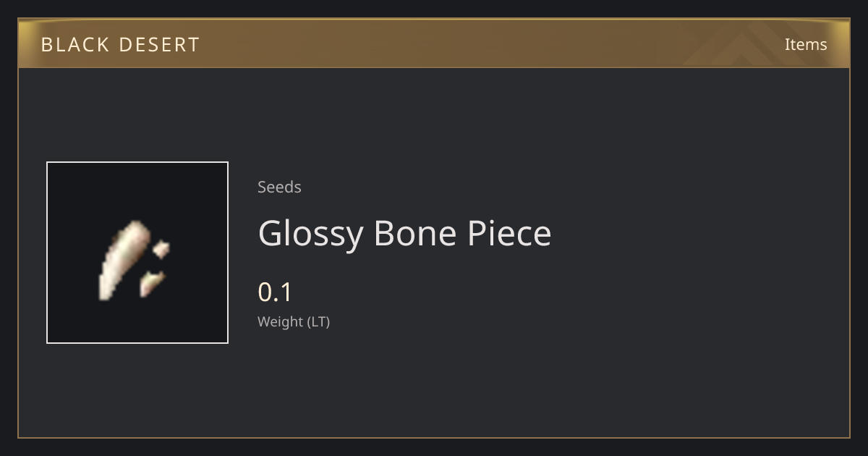Screen dimensions: 868x456
Task: Click the word Glossy in title
Action: click(310, 234)
